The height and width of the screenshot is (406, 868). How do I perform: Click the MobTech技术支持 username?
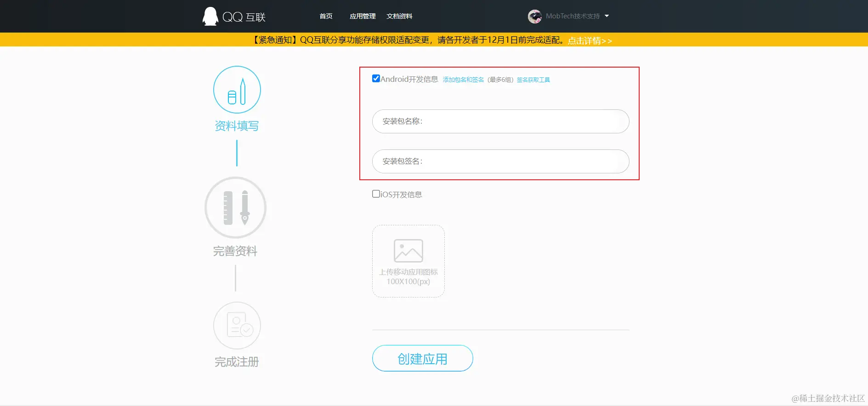click(573, 16)
